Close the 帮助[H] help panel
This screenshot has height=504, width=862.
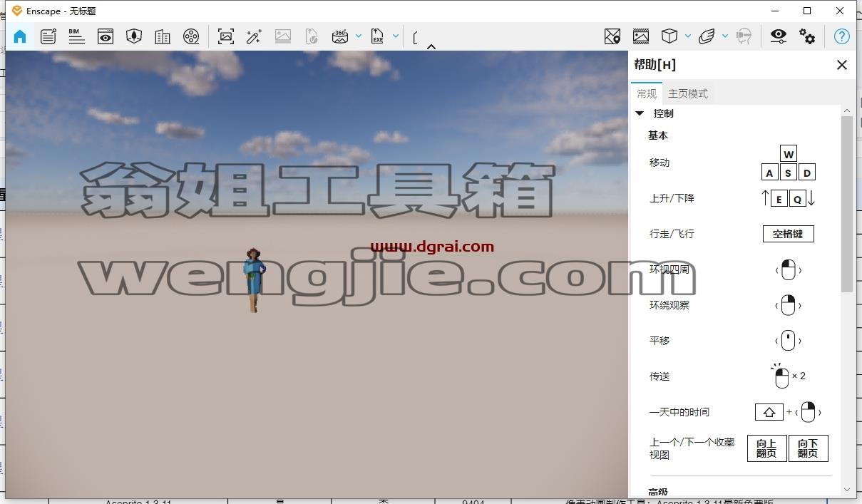click(x=842, y=65)
